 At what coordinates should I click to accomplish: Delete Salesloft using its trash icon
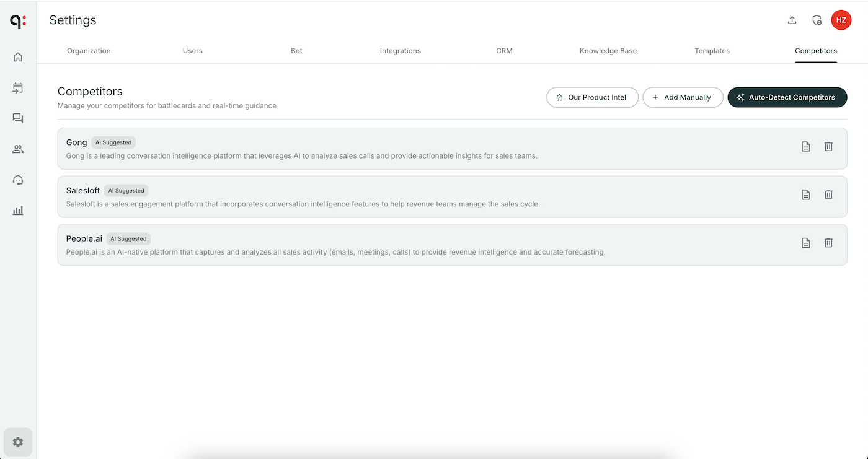coord(828,195)
